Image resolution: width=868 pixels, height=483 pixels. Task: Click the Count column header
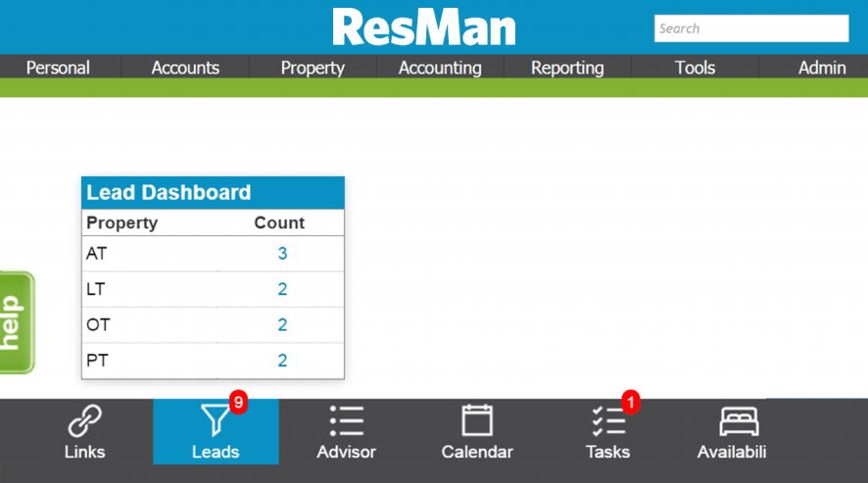279,222
